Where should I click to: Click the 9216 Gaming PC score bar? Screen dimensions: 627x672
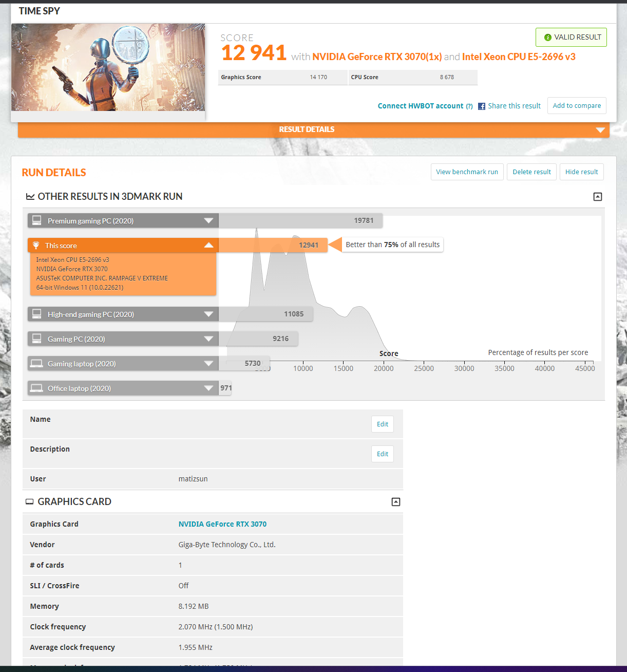(258, 339)
